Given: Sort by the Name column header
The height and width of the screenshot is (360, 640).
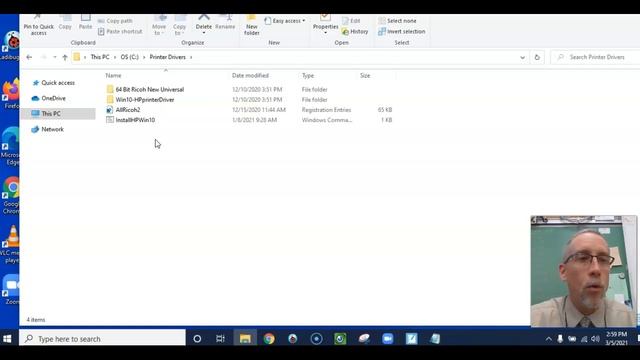Looking at the screenshot, I should point(113,76).
